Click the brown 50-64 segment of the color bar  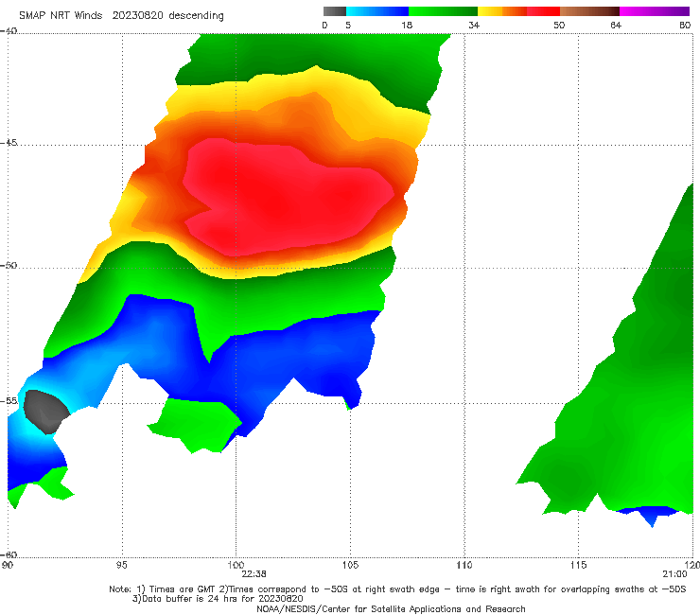589,11
